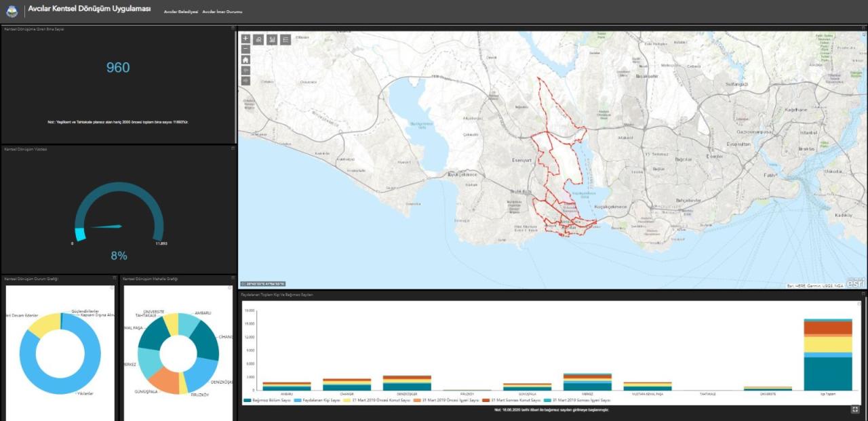Zoom out on the map
Screen dimensions: 868x421
(x=245, y=49)
